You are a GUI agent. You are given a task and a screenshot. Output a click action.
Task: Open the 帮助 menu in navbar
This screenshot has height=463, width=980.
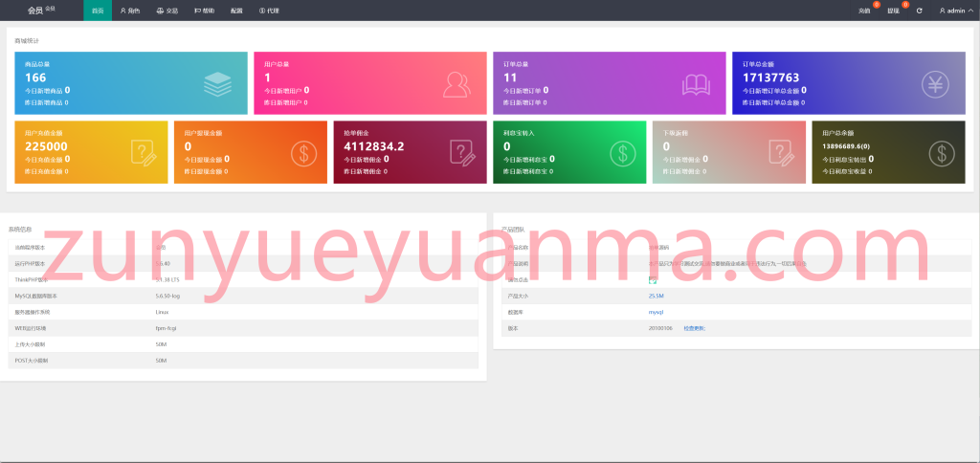205,11
